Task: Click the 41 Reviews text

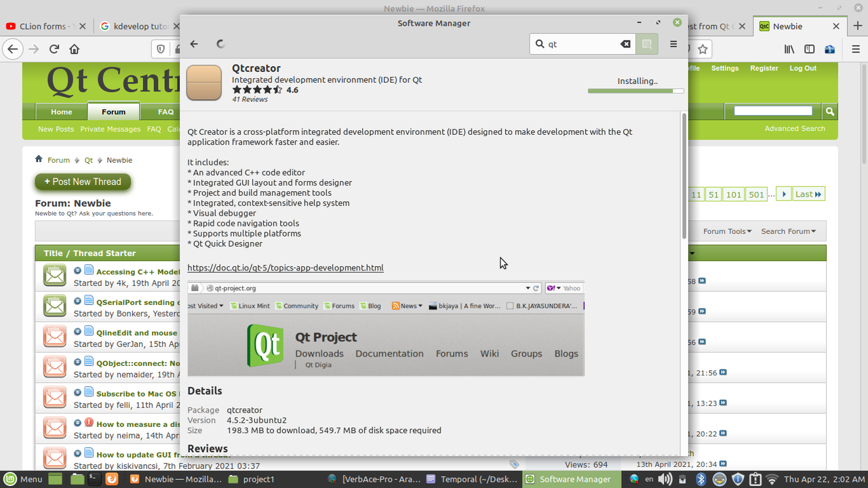Action: pyautogui.click(x=250, y=100)
